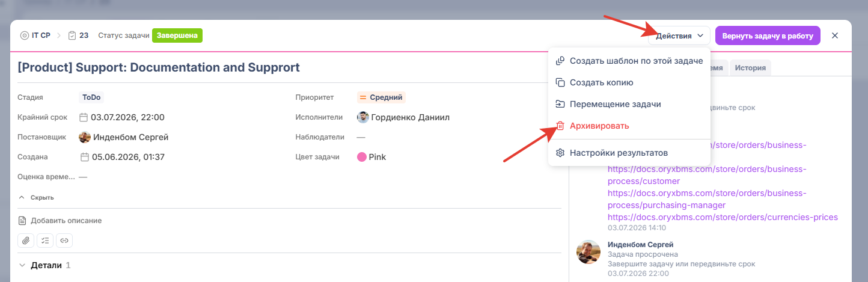Click the priority equals icon in Средний
This screenshot has width=868, height=282.
click(x=363, y=97)
